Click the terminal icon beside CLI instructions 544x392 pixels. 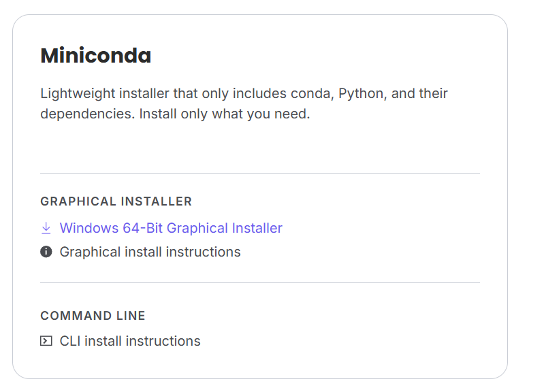click(x=46, y=342)
